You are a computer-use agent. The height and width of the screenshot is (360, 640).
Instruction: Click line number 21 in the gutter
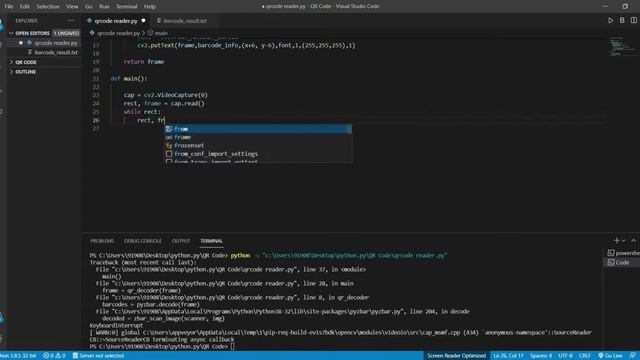click(x=96, y=78)
